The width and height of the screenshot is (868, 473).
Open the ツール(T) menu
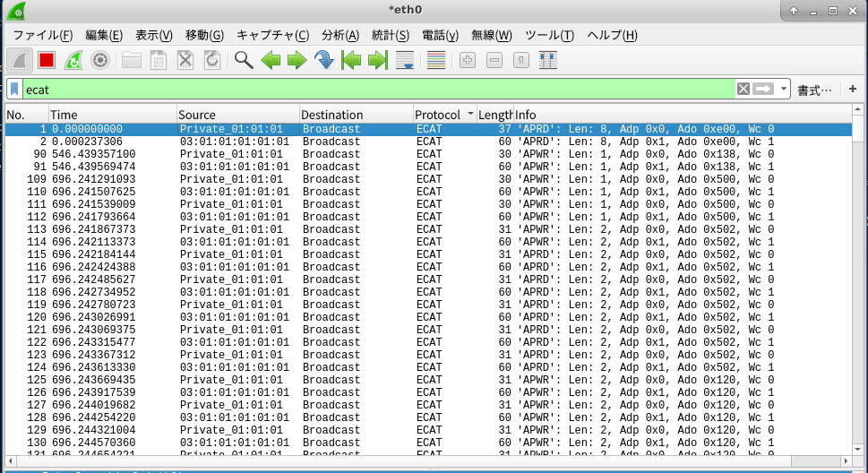550,36
